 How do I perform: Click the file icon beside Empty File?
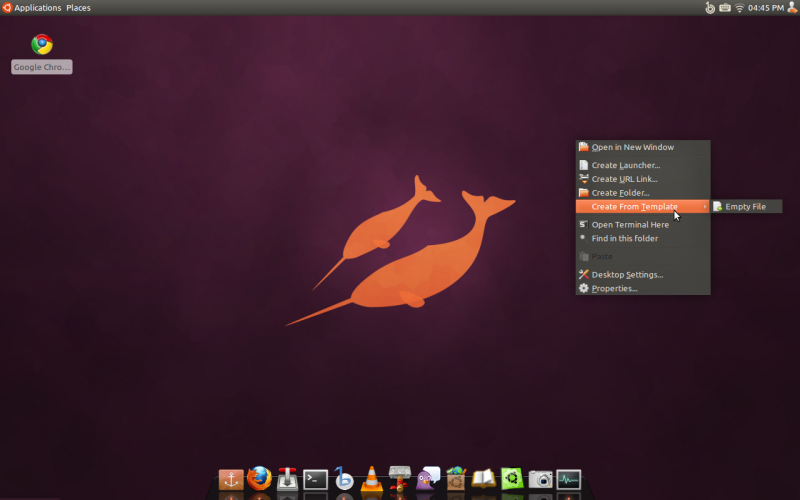717,206
